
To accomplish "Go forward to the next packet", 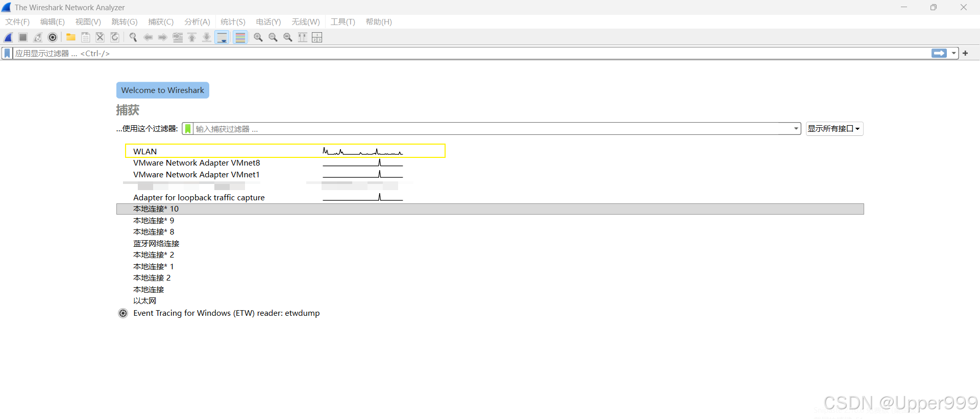I will pyautogui.click(x=163, y=37).
